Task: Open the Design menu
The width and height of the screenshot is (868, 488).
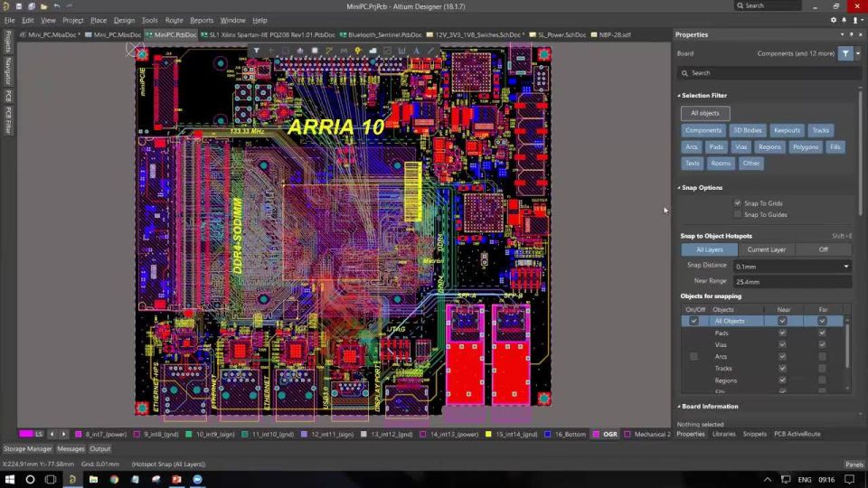Action: 124,20
